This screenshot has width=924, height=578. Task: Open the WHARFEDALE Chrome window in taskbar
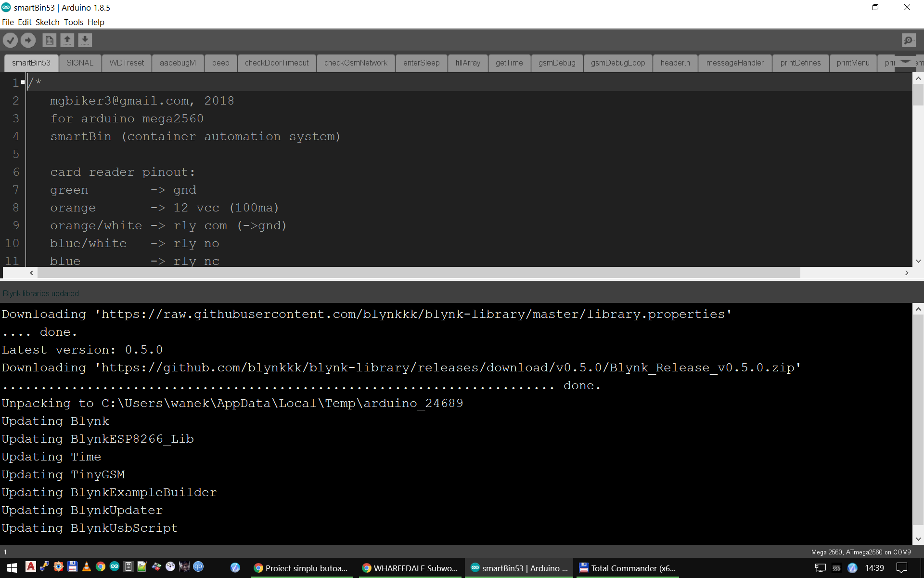pyautogui.click(x=410, y=568)
